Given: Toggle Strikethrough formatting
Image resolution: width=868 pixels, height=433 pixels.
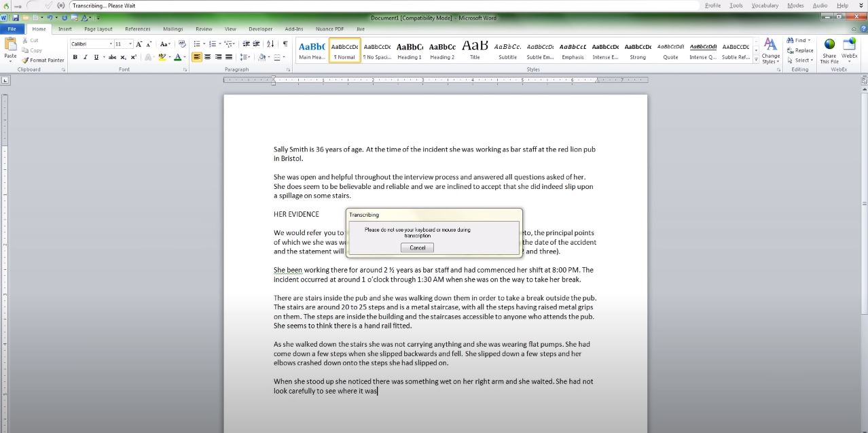Looking at the screenshot, I should 112,57.
